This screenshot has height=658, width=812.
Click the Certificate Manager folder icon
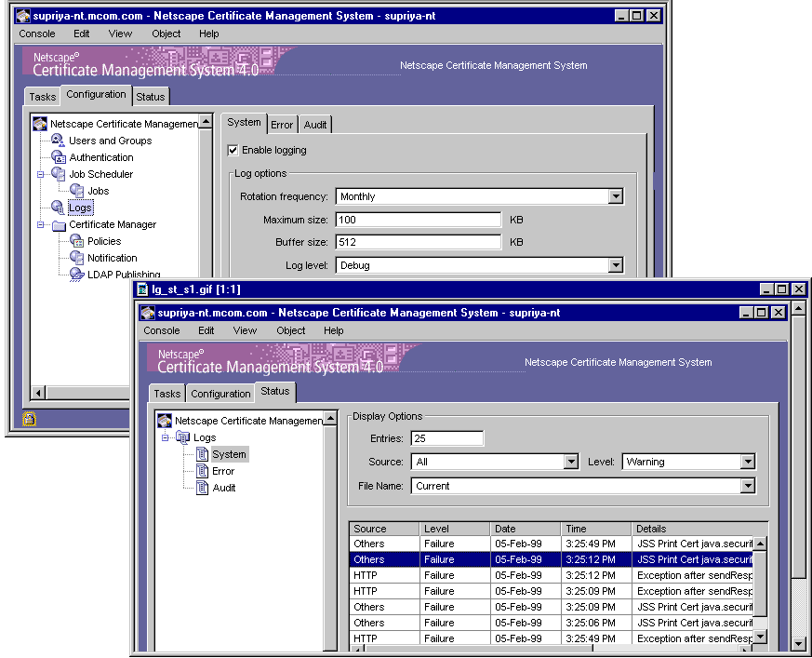click(x=59, y=225)
